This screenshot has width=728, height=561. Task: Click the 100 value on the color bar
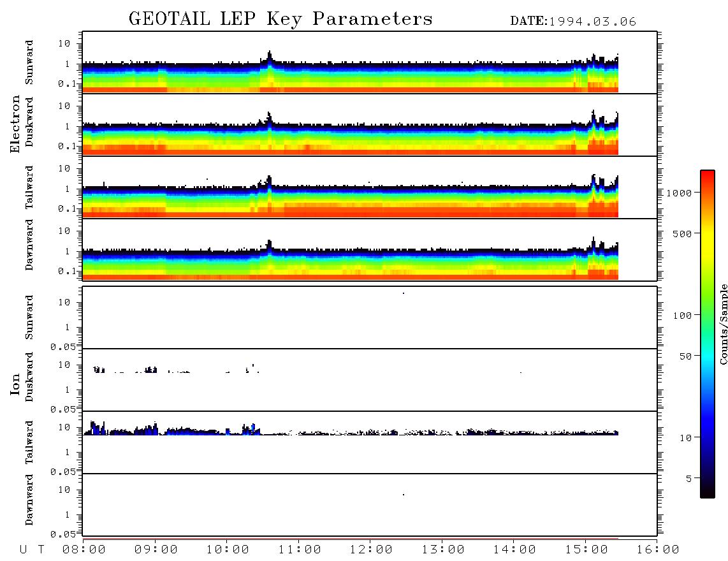coord(682,316)
